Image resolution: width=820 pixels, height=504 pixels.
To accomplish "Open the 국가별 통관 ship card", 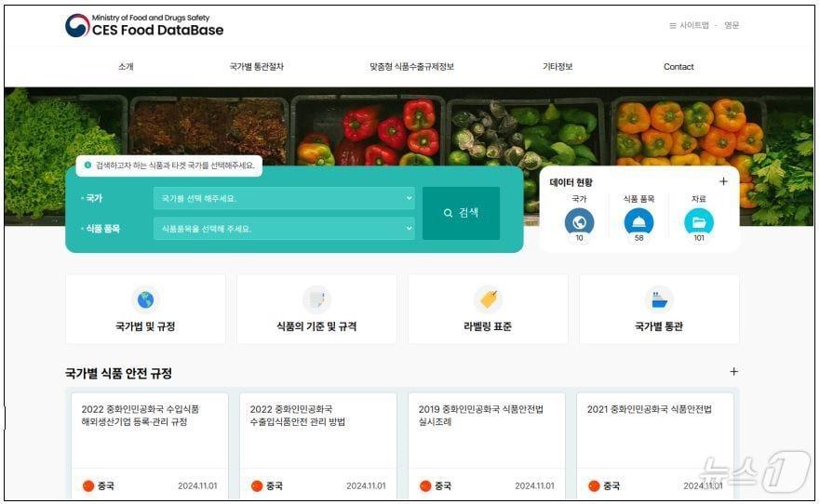I will [659, 309].
